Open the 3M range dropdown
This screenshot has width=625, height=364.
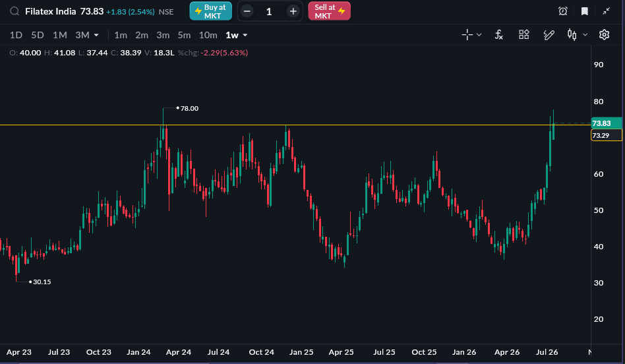pyautogui.click(x=87, y=35)
